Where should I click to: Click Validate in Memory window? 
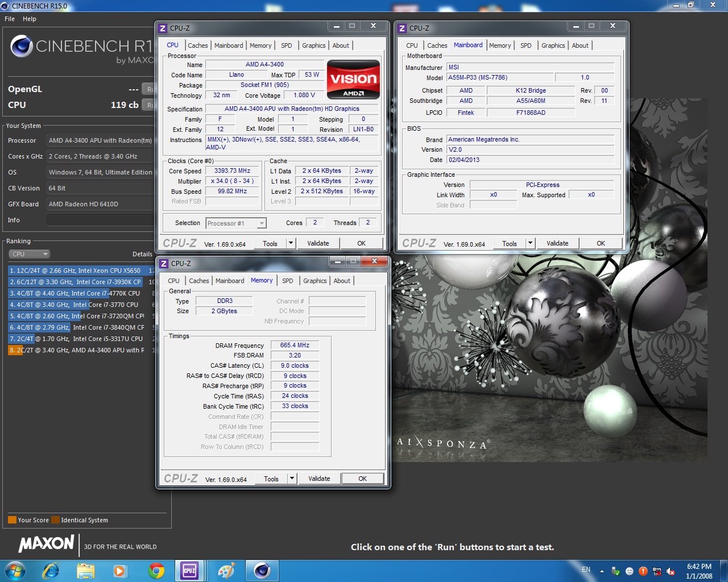point(319,479)
